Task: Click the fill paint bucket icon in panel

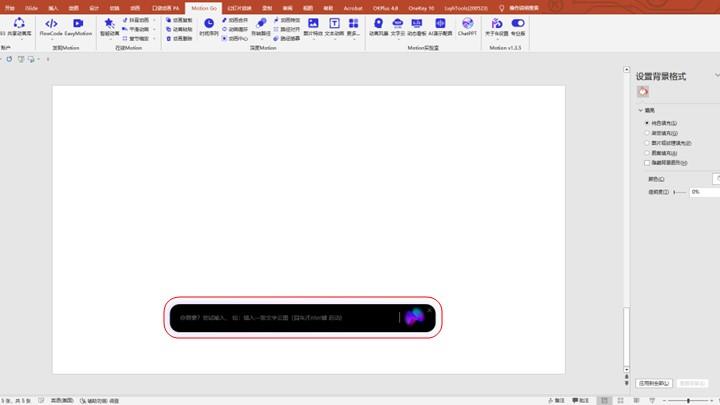Action: pyautogui.click(x=643, y=91)
